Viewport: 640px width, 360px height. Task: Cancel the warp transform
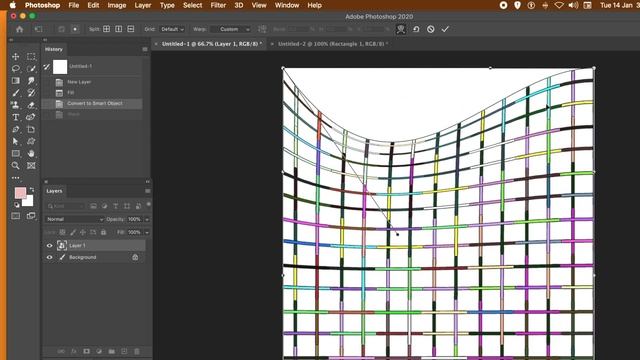click(431, 29)
